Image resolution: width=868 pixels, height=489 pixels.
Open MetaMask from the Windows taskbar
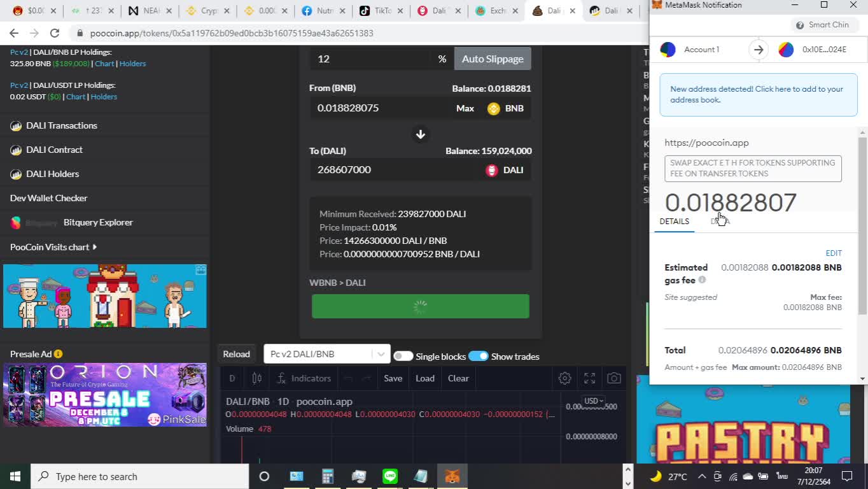click(452, 476)
